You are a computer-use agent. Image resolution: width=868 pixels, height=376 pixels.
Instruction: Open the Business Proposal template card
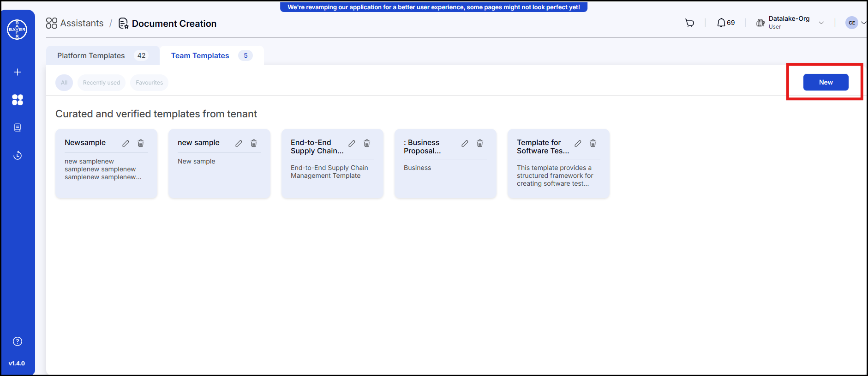tap(445, 164)
